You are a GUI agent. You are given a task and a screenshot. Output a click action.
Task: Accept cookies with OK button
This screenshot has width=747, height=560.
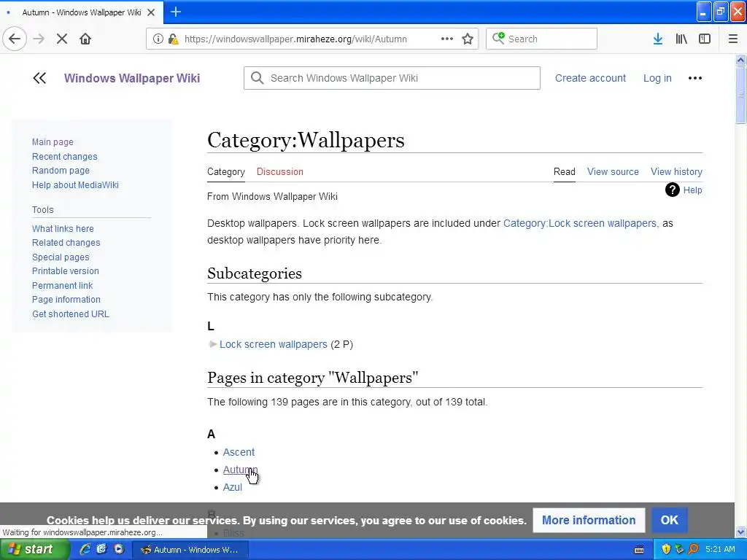pos(670,520)
